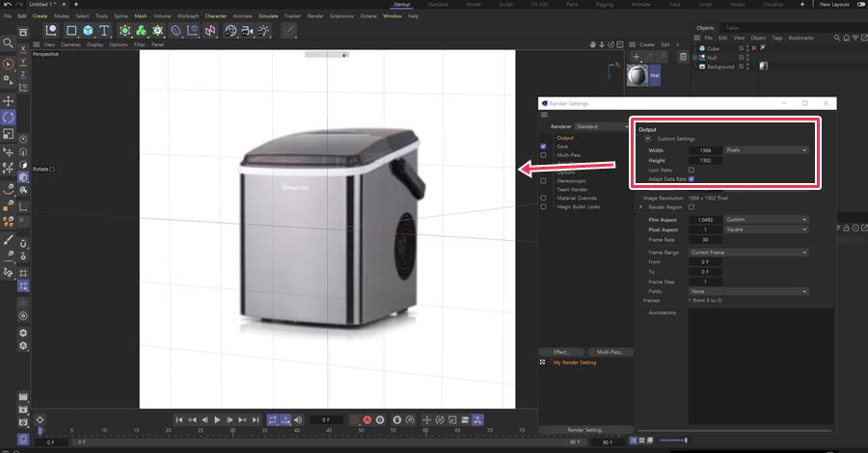Image resolution: width=868 pixels, height=453 pixels.
Task: Open the File menu in main menu bar
Action: [x=7, y=16]
